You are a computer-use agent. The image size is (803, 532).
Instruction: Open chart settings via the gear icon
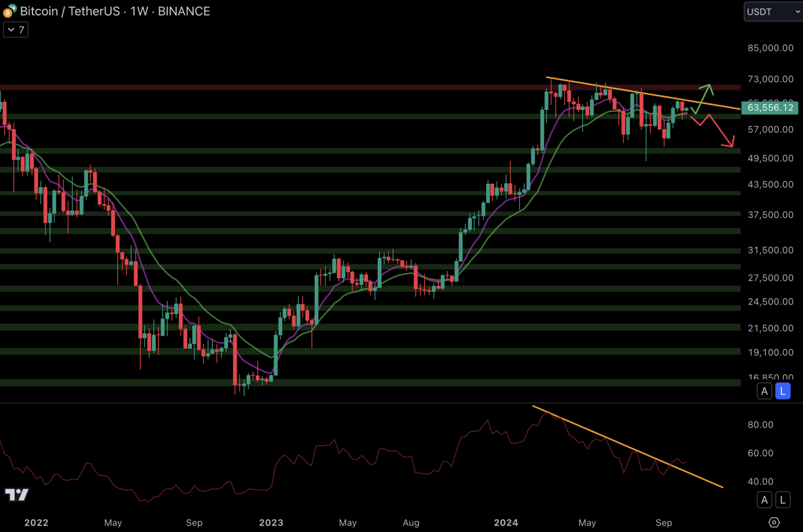[x=773, y=523]
